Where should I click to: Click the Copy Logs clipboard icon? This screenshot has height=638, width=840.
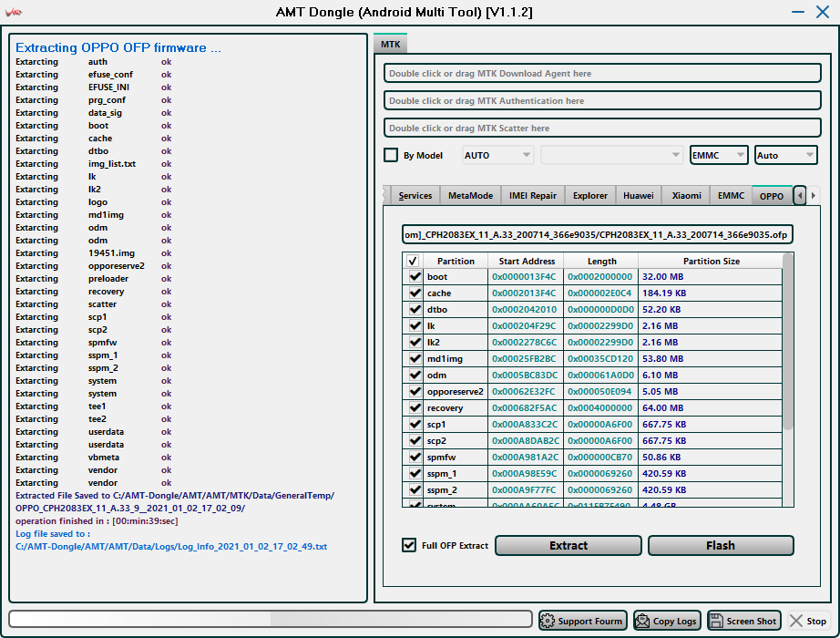[x=642, y=621]
